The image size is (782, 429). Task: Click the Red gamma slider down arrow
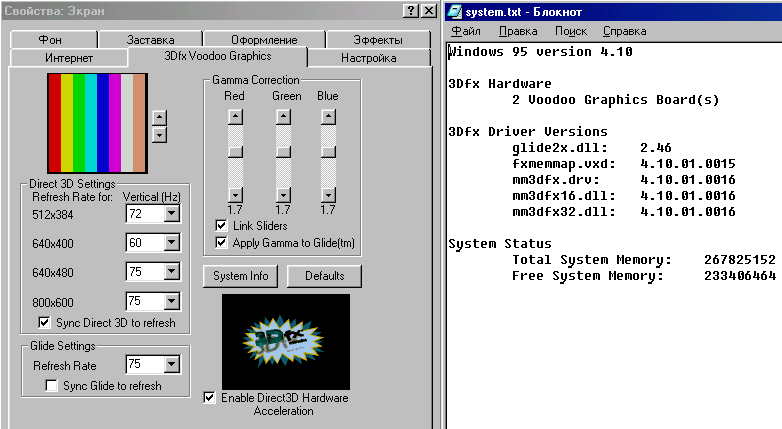coord(235,195)
